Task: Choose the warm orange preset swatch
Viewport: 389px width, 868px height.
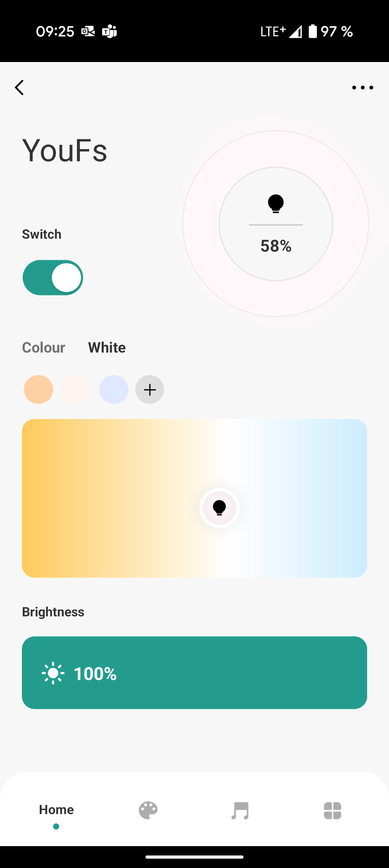Action: [38, 389]
